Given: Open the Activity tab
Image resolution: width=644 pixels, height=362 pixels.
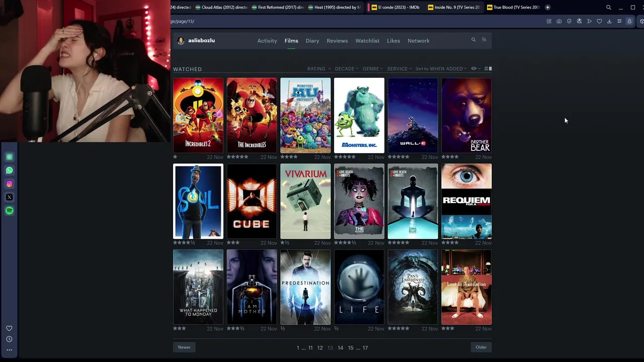Looking at the screenshot, I should 267,41.
